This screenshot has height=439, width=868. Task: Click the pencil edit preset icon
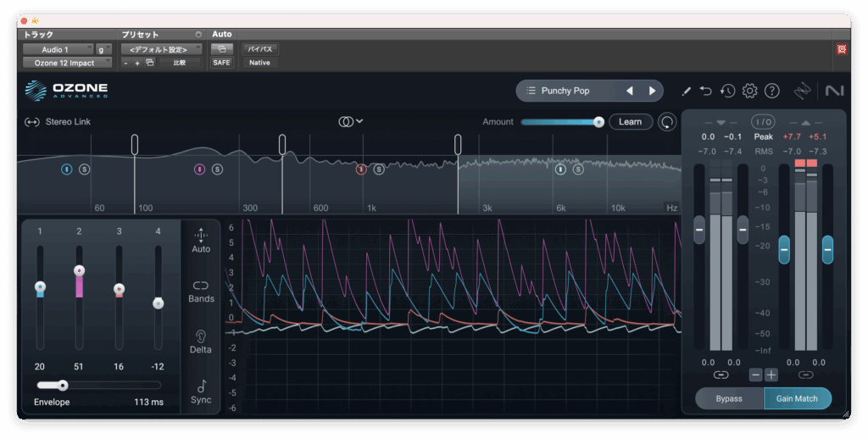687,91
